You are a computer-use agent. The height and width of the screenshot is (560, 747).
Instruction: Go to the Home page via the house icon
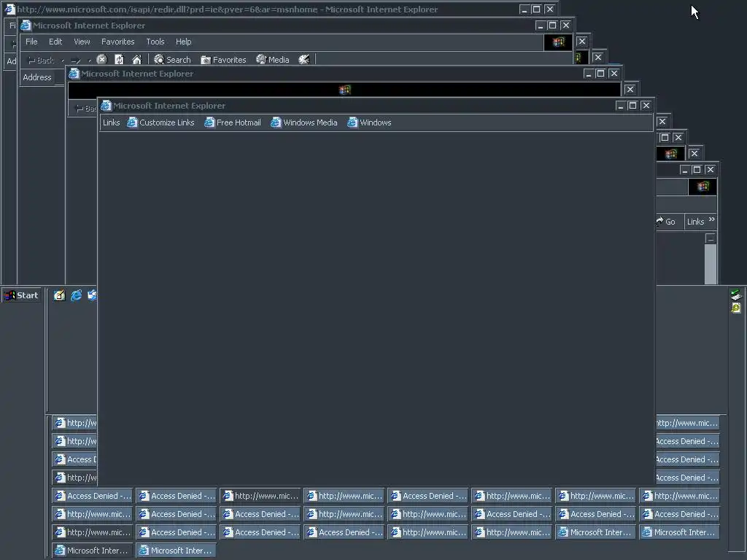coord(136,60)
